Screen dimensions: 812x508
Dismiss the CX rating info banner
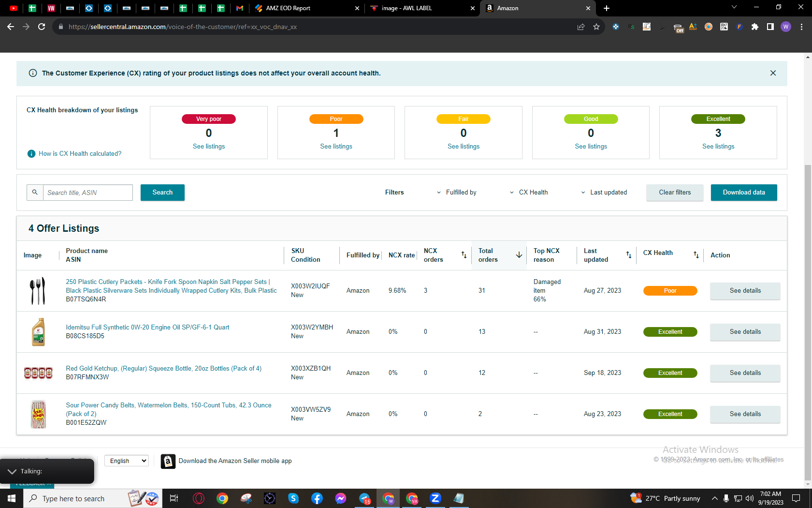tap(773, 73)
